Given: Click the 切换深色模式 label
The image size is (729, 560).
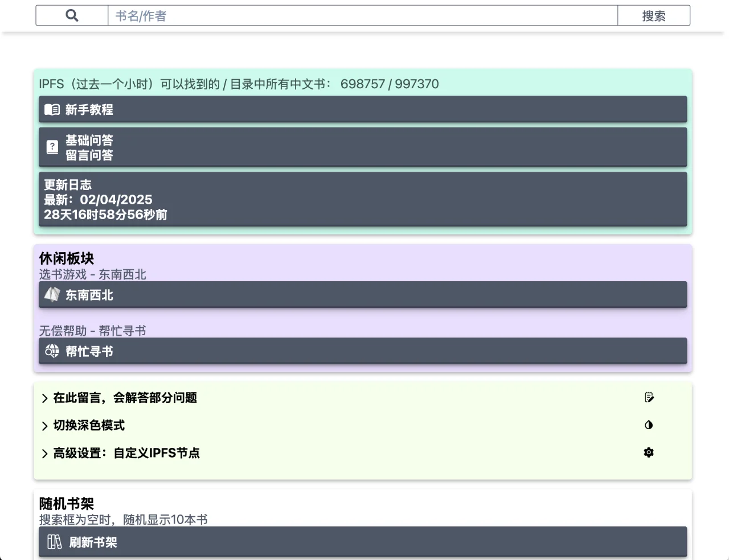Looking at the screenshot, I should point(89,425).
